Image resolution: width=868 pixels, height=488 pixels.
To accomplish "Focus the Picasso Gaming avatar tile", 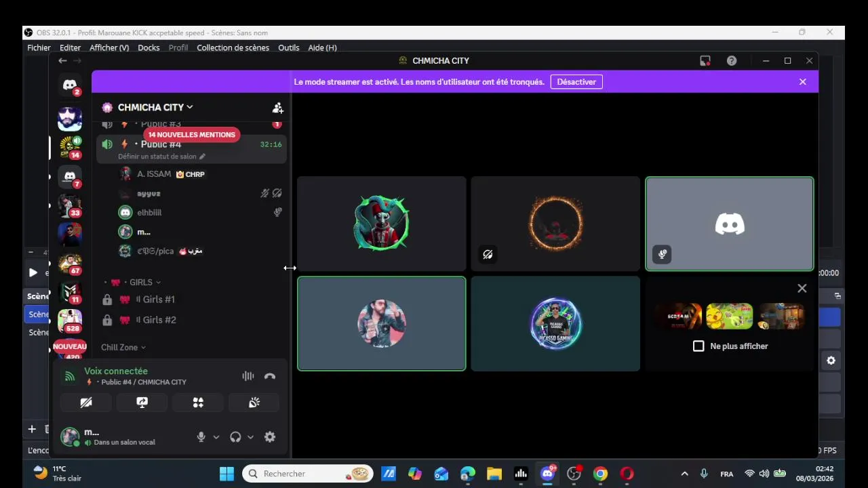I will (555, 323).
